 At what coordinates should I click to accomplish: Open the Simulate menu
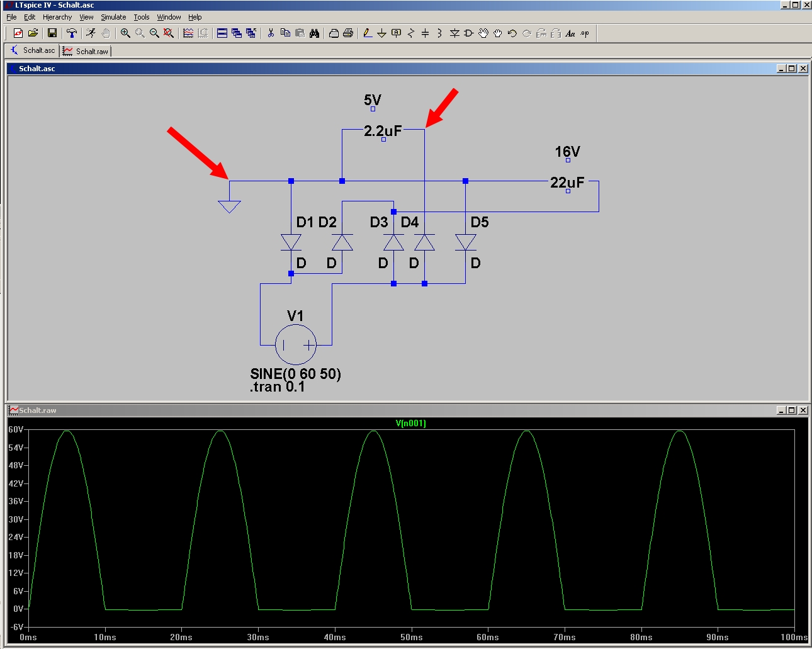click(113, 17)
